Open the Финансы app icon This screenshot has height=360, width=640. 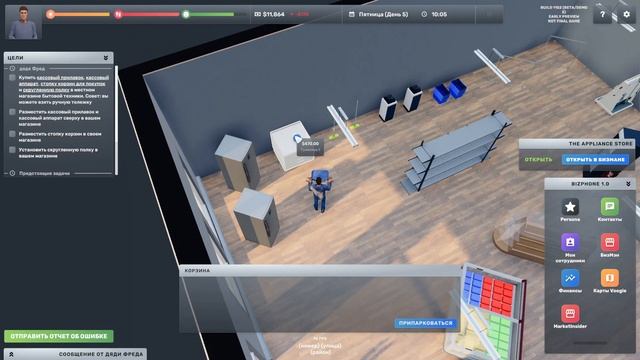point(570,278)
